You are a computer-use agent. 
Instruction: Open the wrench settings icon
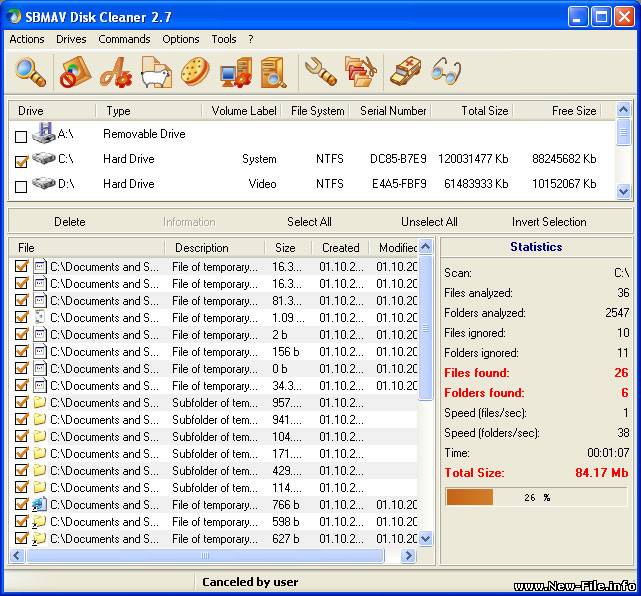[321, 72]
